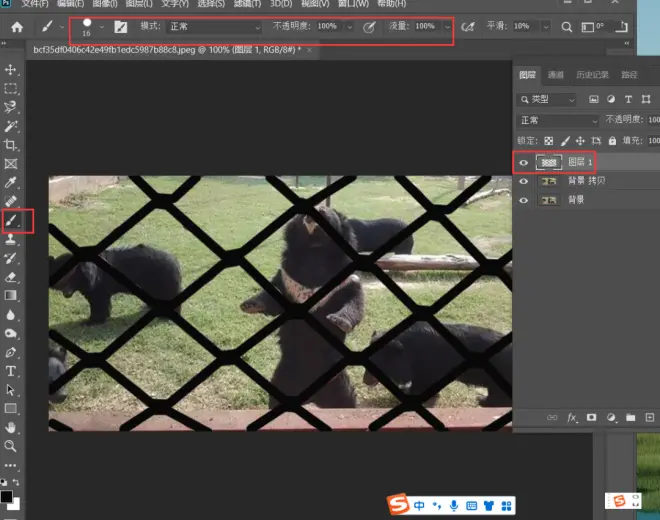Open the extra tools ellipsis menu
The image size is (660, 520).
11,465
